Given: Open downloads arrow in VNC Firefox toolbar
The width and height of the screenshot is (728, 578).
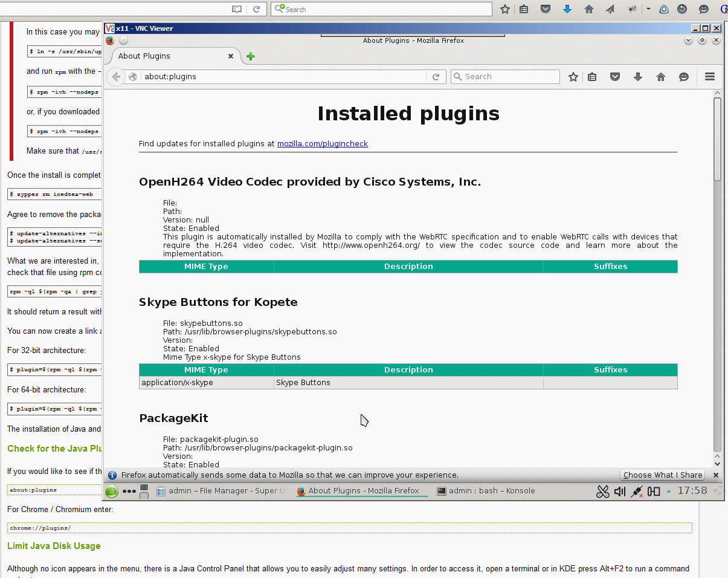Looking at the screenshot, I should tap(637, 77).
